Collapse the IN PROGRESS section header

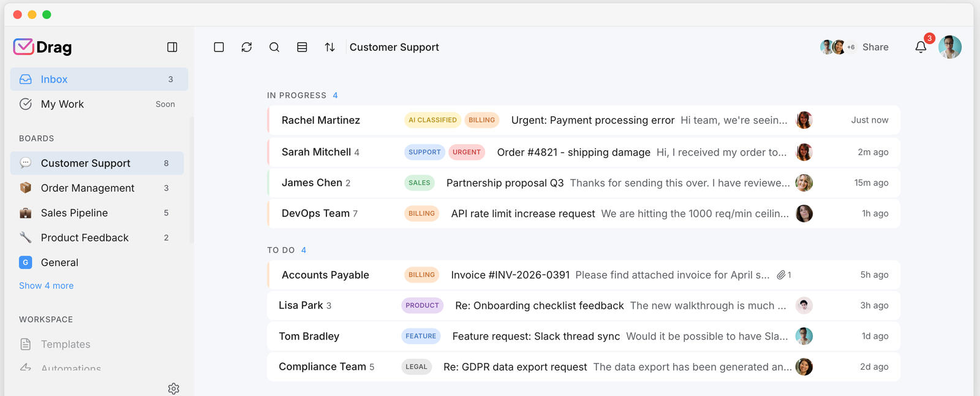coord(303,96)
